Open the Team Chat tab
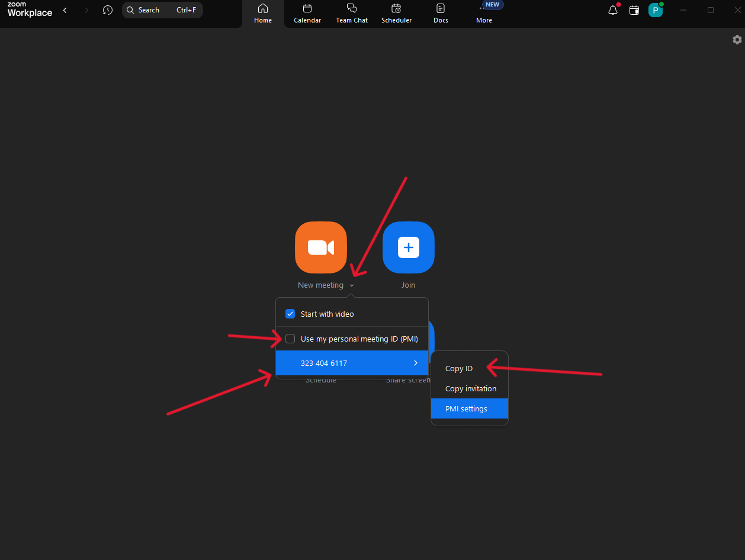The height and width of the screenshot is (560, 745). tap(352, 14)
